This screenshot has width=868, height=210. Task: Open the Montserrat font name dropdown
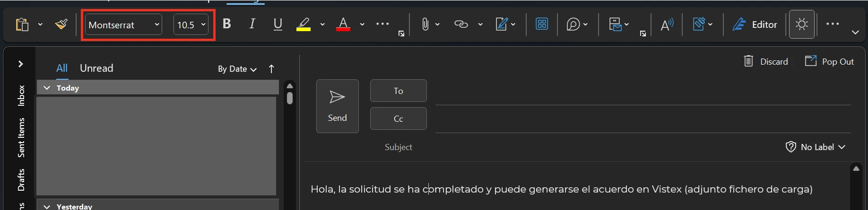[123, 25]
